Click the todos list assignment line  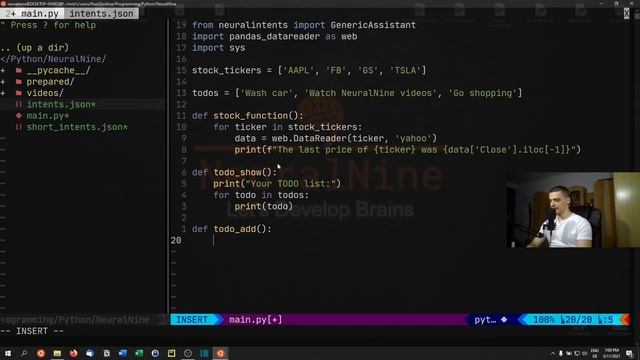click(357, 93)
